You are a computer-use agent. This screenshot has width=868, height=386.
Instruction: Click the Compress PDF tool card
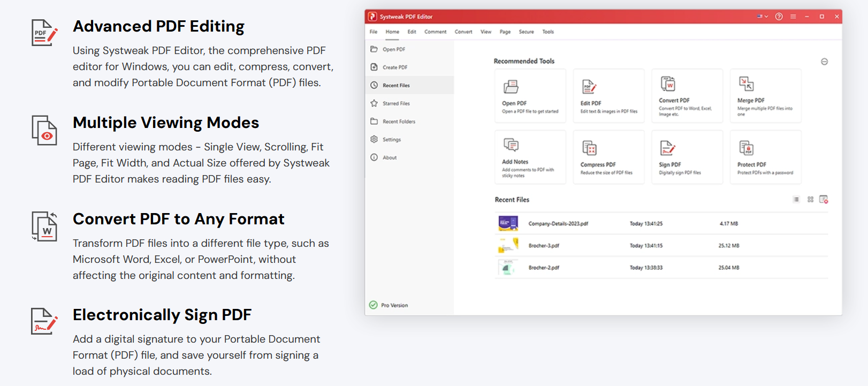608,157
